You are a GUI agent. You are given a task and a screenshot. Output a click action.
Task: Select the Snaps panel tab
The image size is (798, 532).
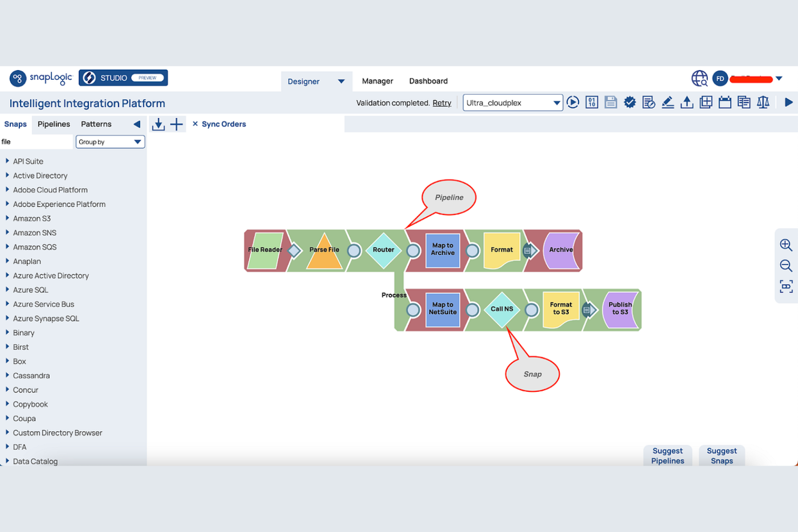(16, 124)
